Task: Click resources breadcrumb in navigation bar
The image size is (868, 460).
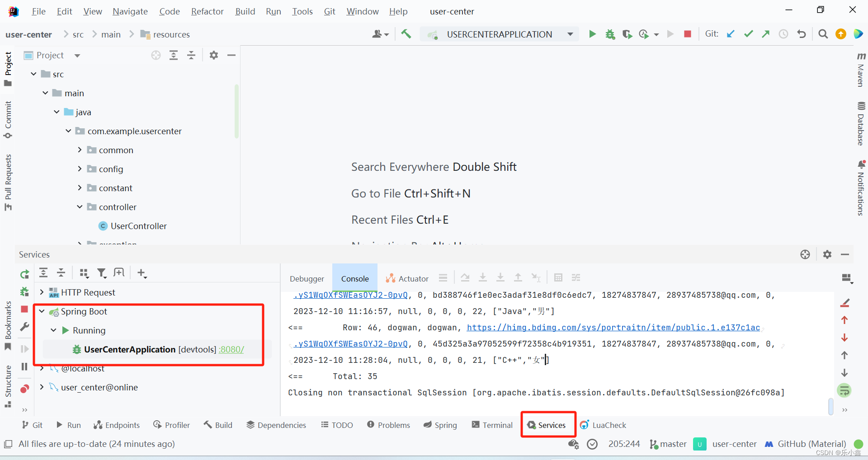Action: point(165,34)
